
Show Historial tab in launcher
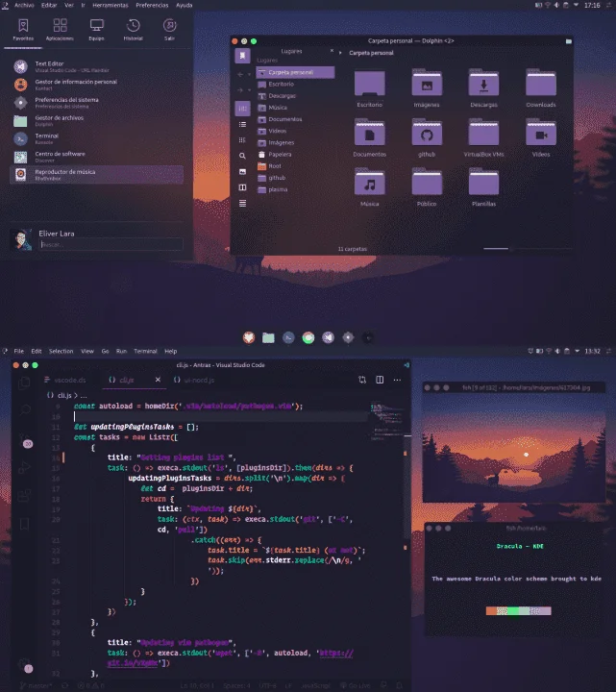click(x=133, y=30)
